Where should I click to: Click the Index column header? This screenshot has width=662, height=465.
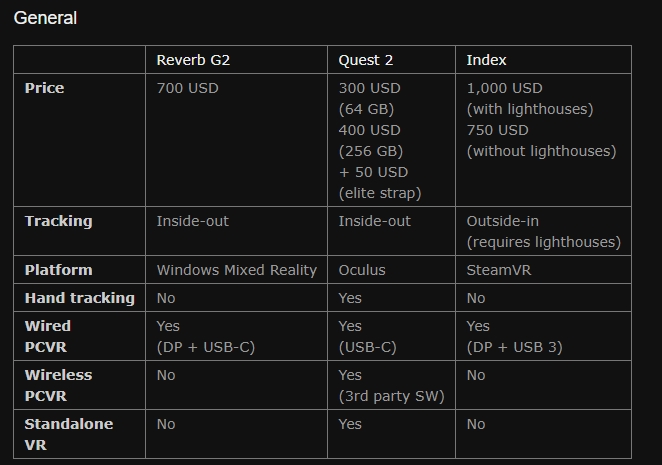click(486, 60)
